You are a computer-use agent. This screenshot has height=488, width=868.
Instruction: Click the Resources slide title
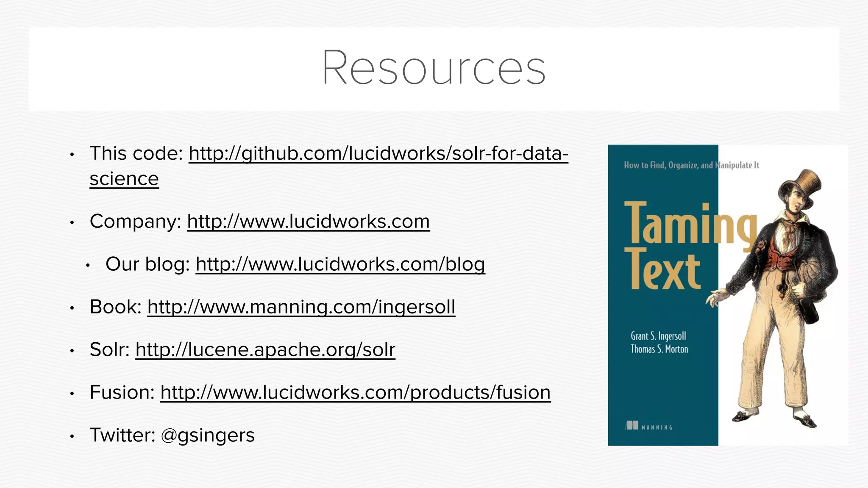click(434, 68)
